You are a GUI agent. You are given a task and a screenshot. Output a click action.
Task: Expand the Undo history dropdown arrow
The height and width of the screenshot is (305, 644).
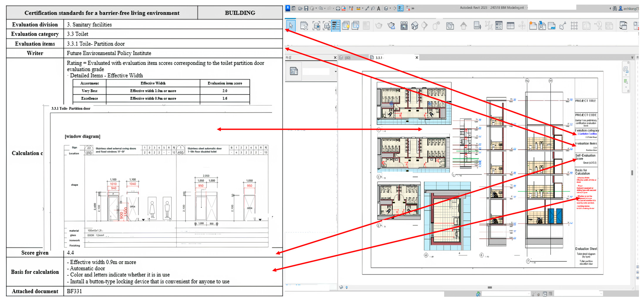tap(325, 8)
